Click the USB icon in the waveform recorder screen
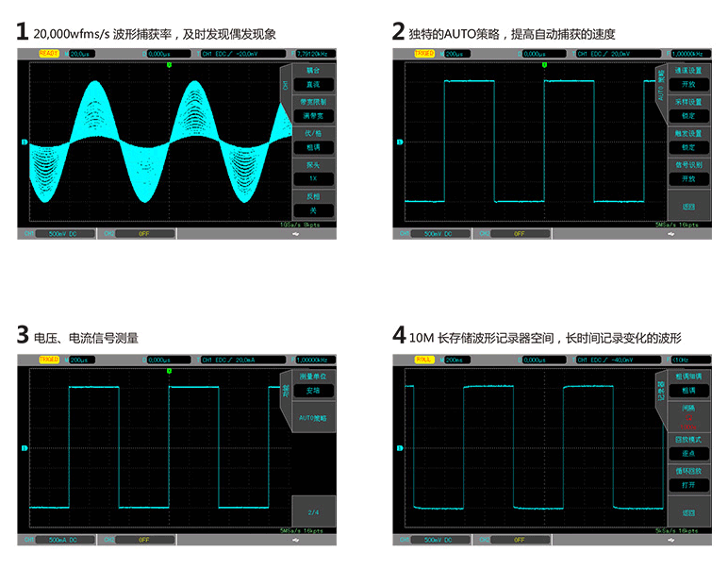The width and height of the screenshot is (728, 586). coord(671,541)
